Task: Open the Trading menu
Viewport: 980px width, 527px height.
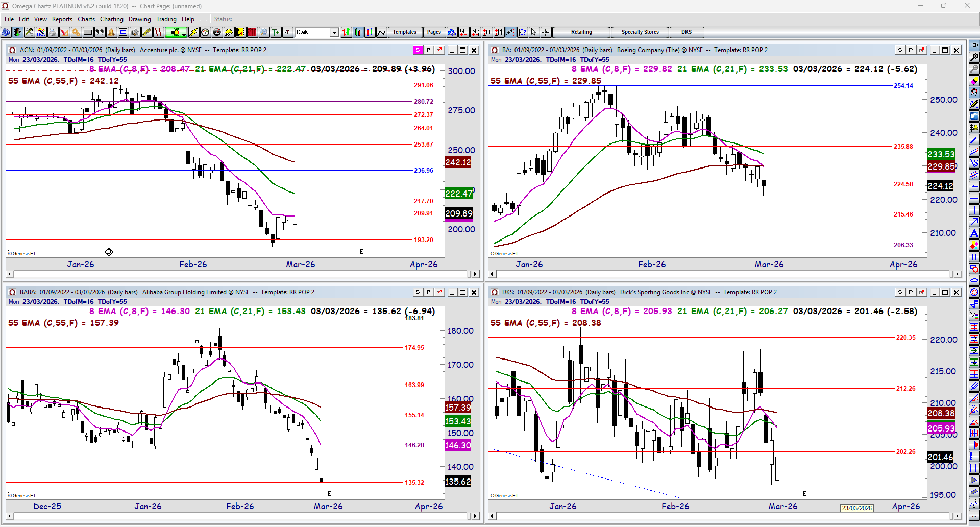Action: pos(166,19)
